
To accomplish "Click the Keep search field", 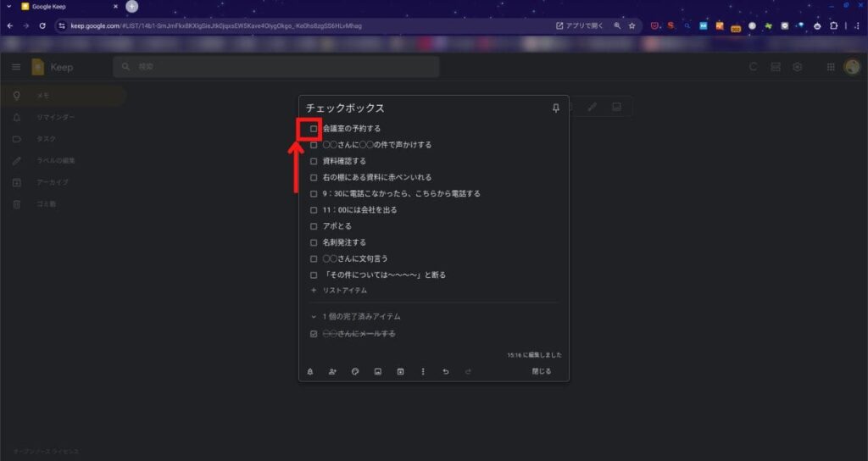I will (x=280, y=67).
